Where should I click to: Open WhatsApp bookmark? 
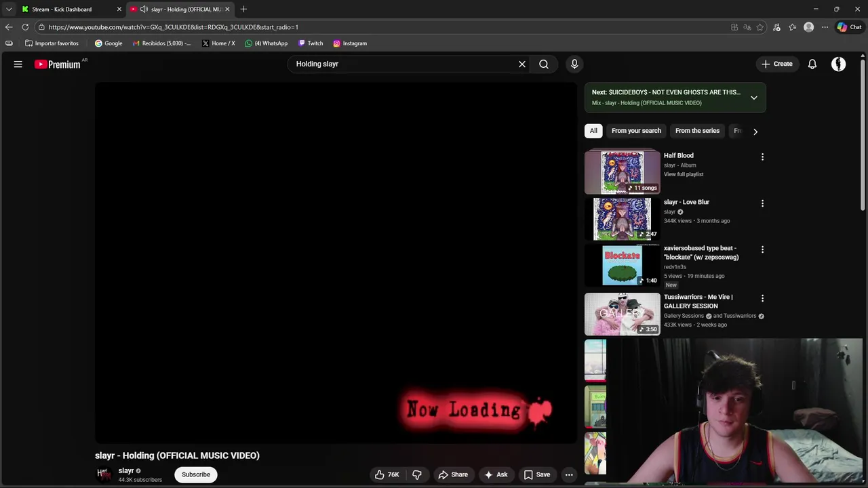coord(267,43)
